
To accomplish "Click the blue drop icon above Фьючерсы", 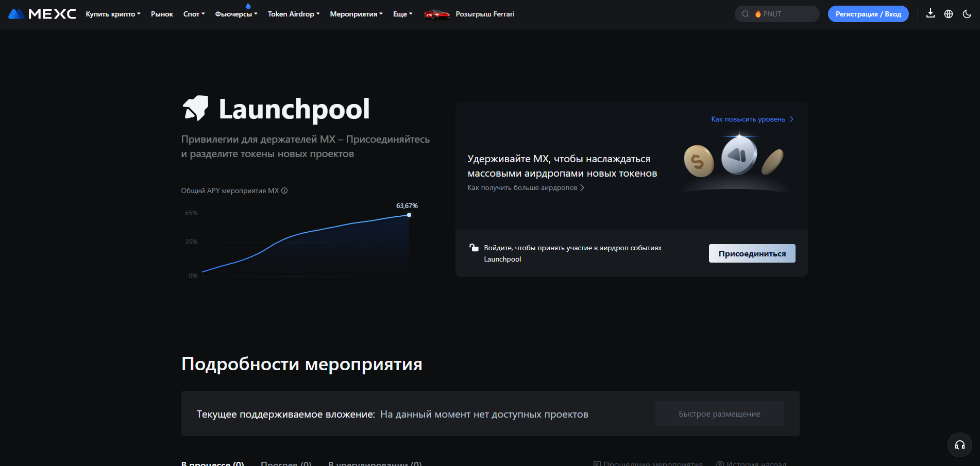I will [248, 6].
